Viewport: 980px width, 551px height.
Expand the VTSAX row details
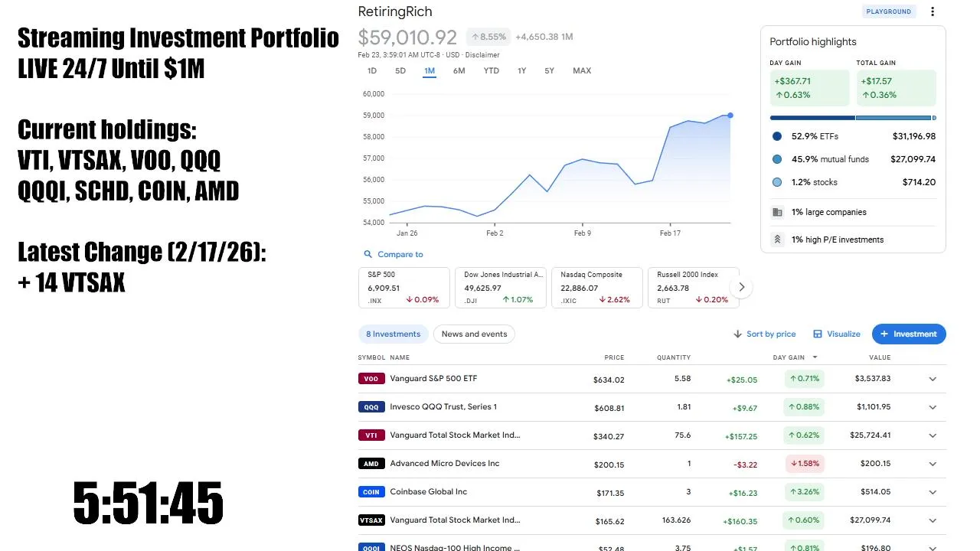933,520
